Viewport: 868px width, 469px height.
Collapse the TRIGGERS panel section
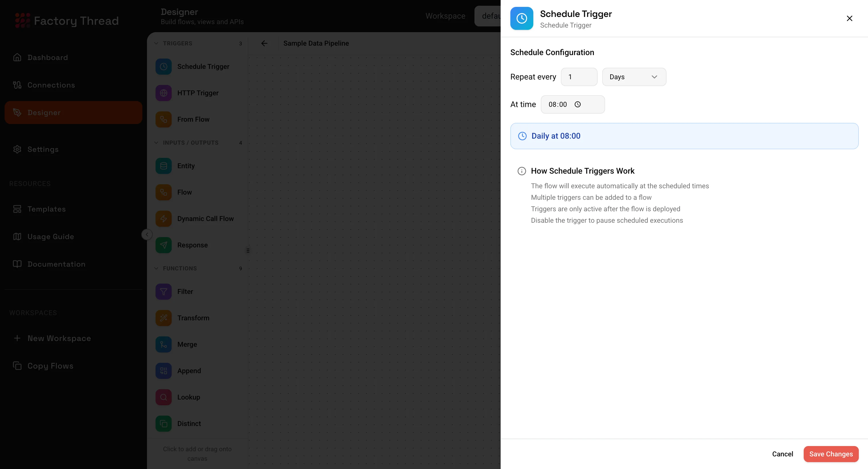pos(156,43)
